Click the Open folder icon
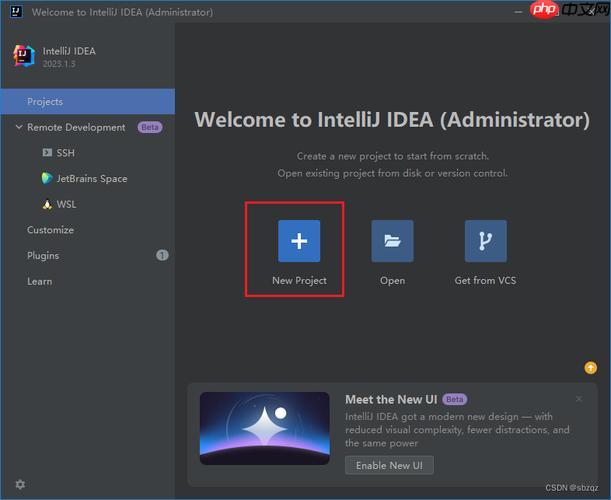The image size is (611, 500). [392, 241]
